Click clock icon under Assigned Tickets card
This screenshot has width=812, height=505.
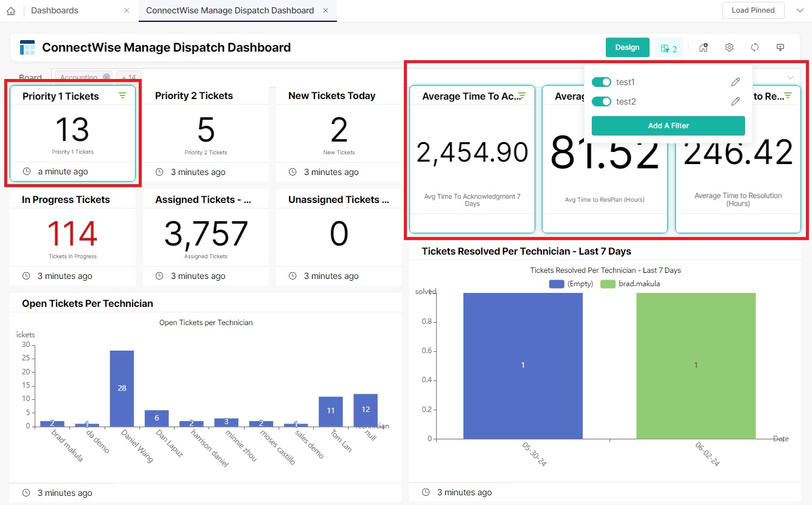point(159,276)
